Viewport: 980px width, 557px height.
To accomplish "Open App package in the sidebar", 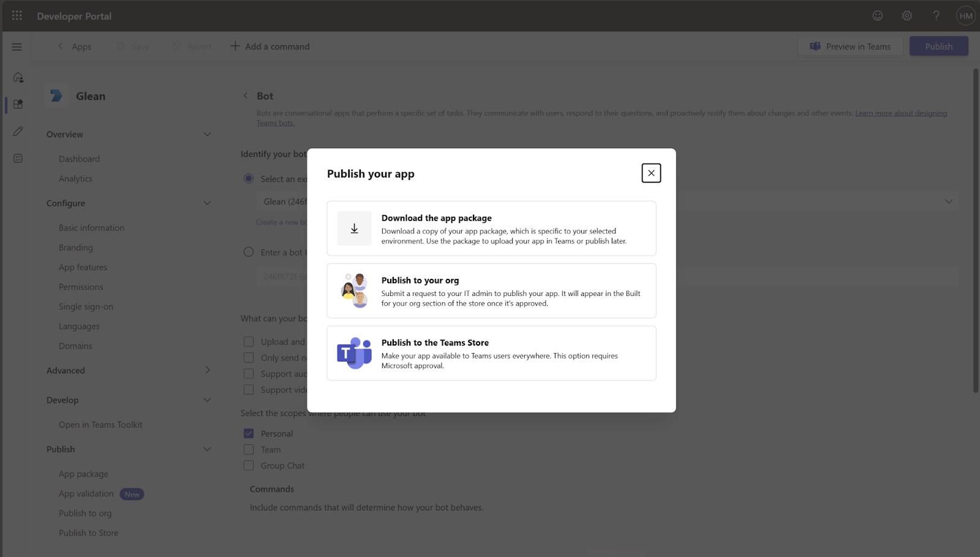I will (83, 474).
